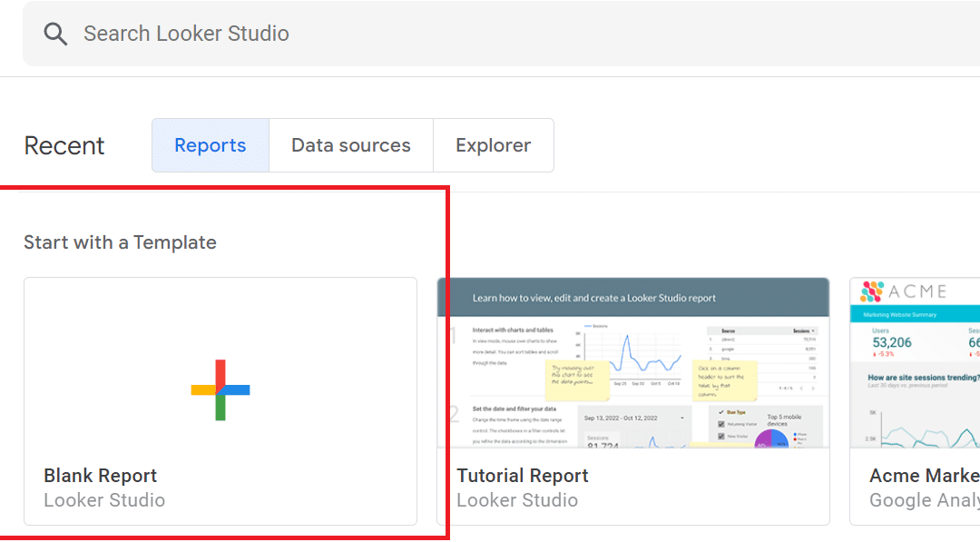Switch to the Explorer tab
The image size is (980, 542).
[x=493, y=144]
